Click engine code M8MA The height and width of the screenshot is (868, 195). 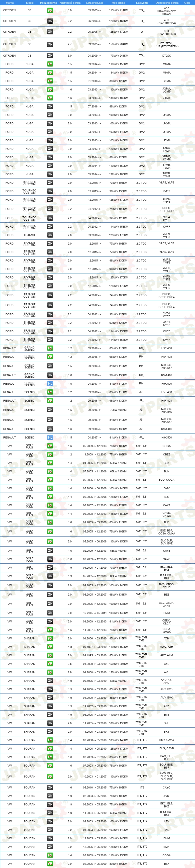[x=166, y=64]
